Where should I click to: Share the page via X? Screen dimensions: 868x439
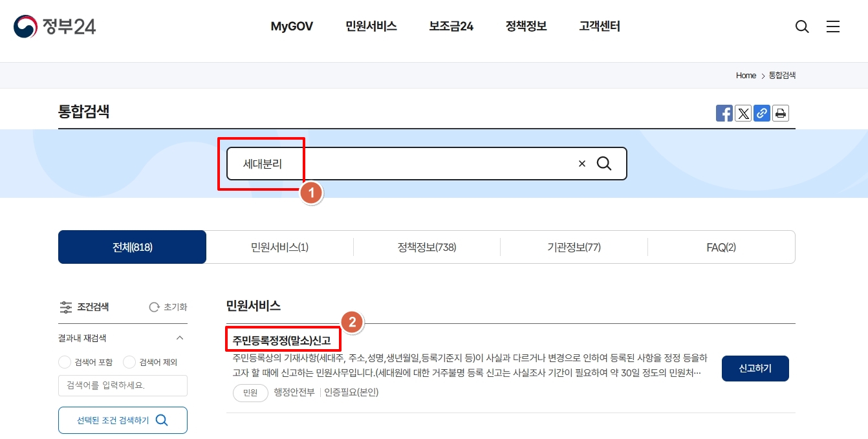coord(743,113)
